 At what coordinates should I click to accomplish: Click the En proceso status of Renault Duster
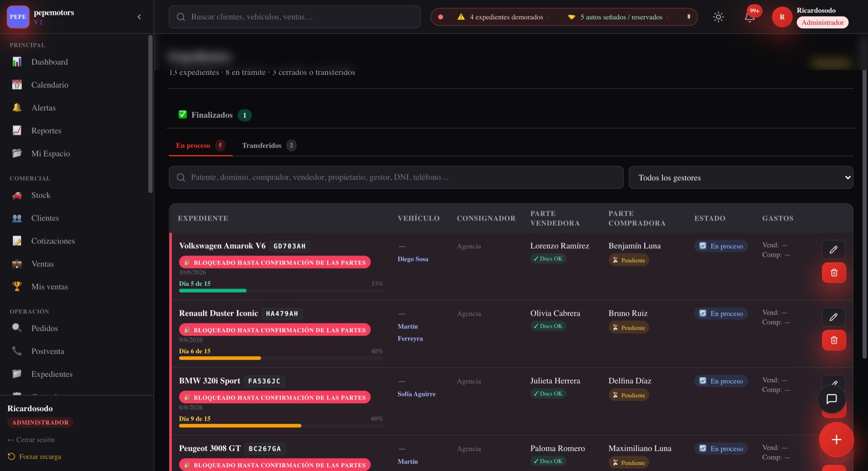point(721,314)
